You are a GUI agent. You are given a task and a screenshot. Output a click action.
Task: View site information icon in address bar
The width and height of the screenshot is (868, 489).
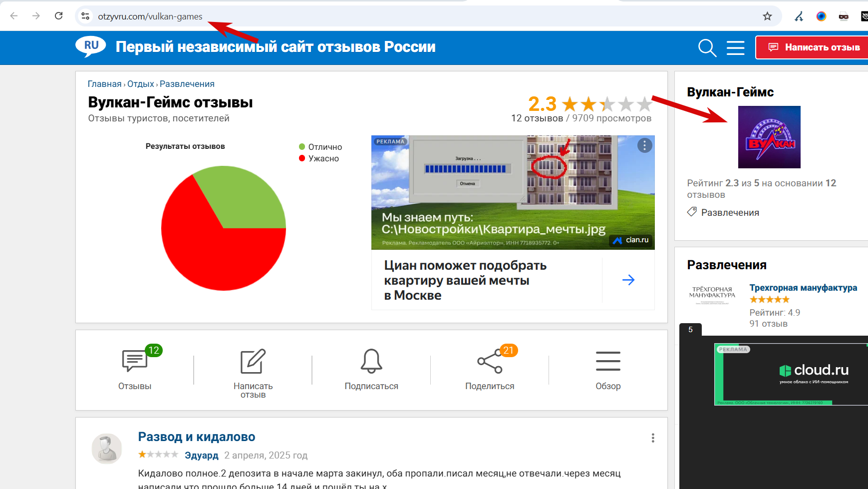[x=85, y=16]
